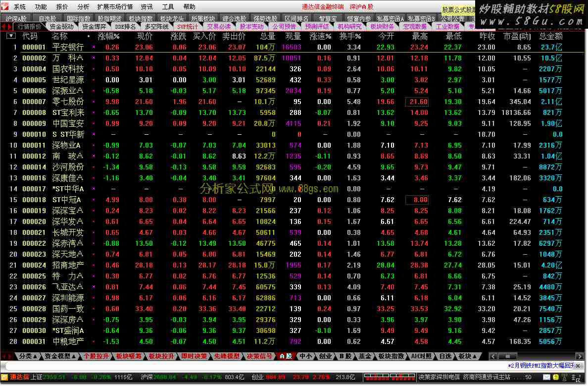Click the yellow round icon beside the envelope

pyautogui.click(x=556, y=377)
